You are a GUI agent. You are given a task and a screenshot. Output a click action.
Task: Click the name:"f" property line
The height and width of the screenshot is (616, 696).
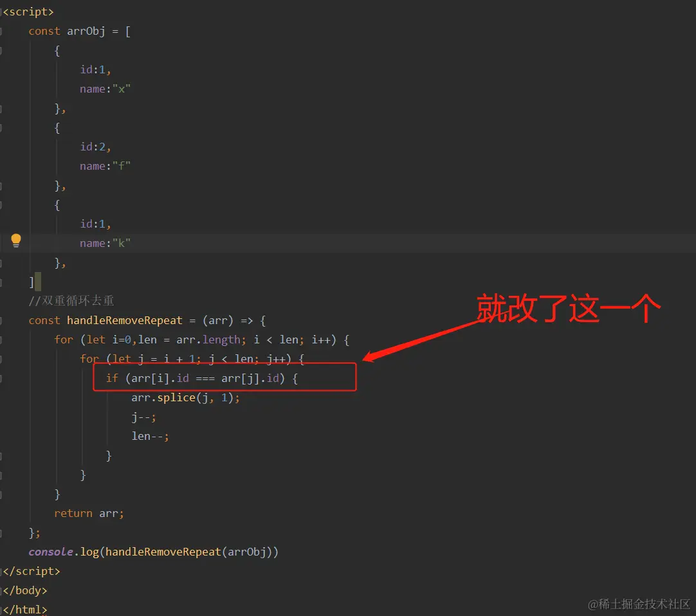click(x=105, y=167)
